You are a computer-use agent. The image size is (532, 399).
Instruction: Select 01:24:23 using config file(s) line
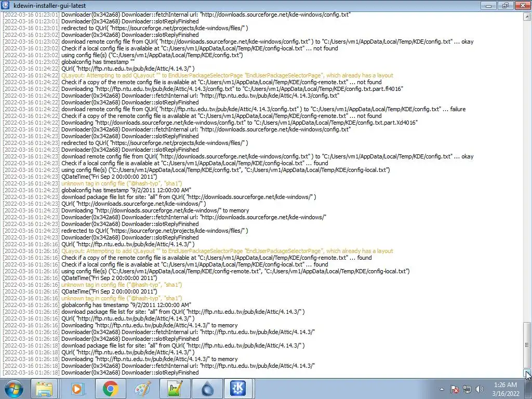coord(196,170)
